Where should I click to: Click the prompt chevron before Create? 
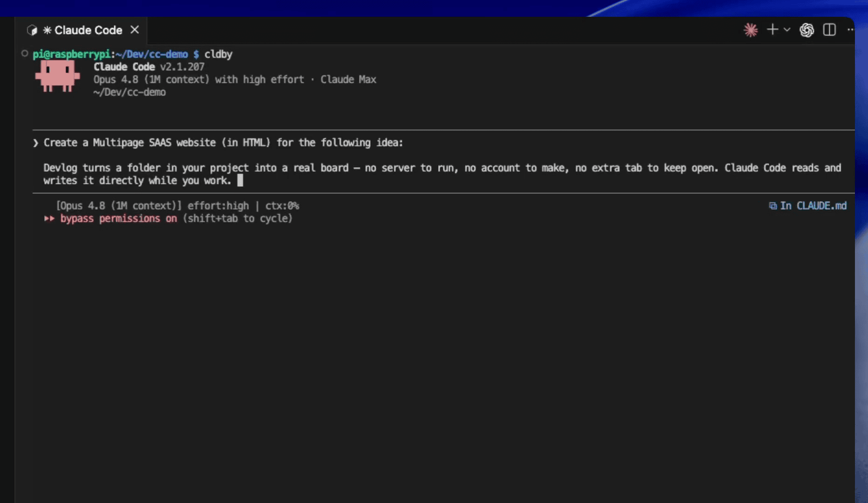(x=35, y=143)
